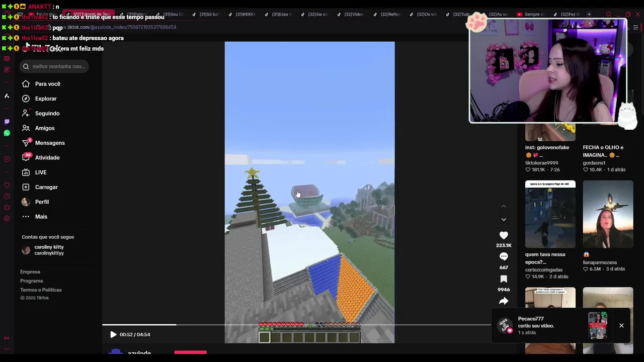Open browser easy setup menu icon
644x362 pixels.
[636, 27]
